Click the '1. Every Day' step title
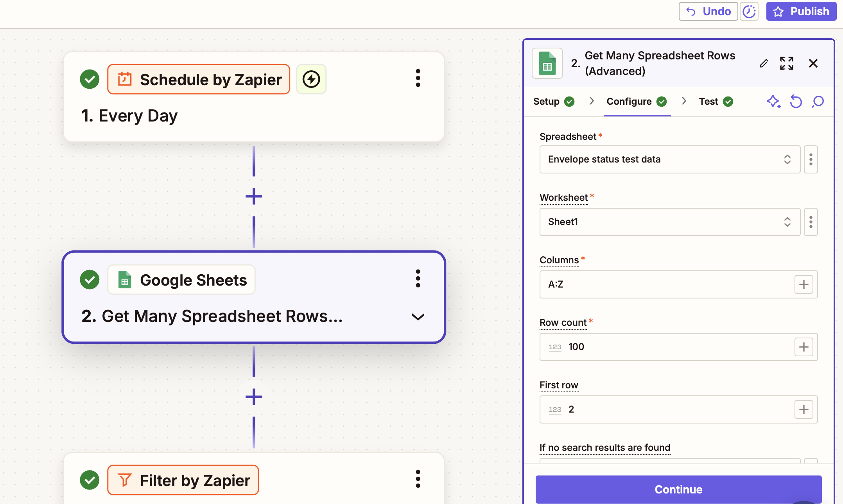The image size is (843, 504). pos(129,116)
